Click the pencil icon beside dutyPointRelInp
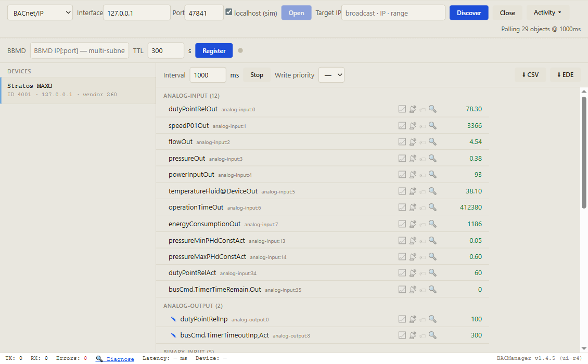588x364 pixels. (x=173, y=319)
